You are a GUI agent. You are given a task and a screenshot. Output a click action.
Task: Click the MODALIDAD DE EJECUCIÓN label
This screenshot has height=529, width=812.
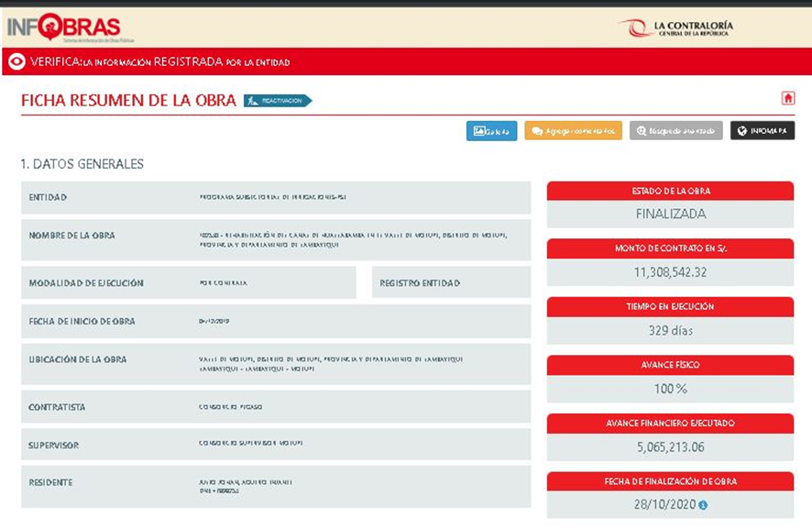[x=86, y=283]
